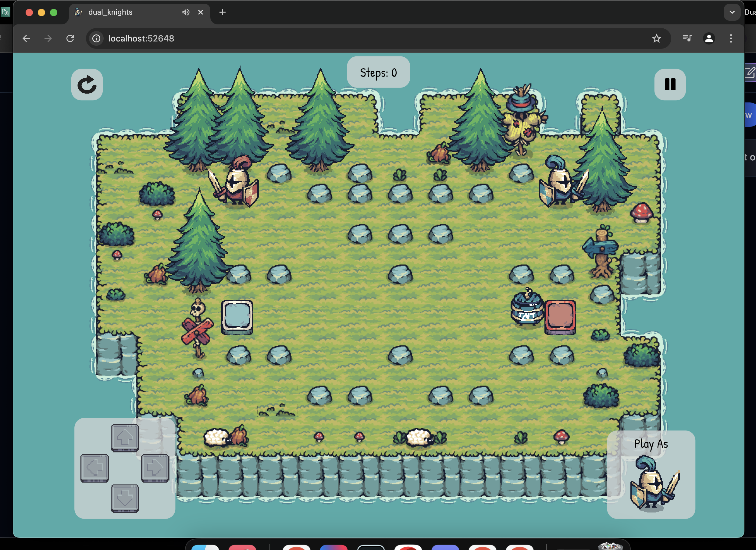Pause the game with pause button
The image size is (756, 550).
click(x=670, y=85)
